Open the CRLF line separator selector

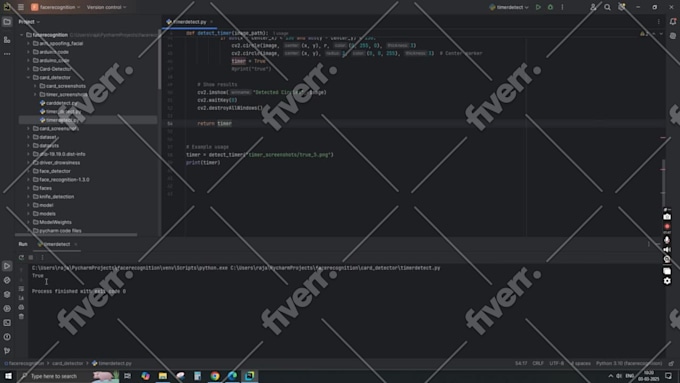538,363
